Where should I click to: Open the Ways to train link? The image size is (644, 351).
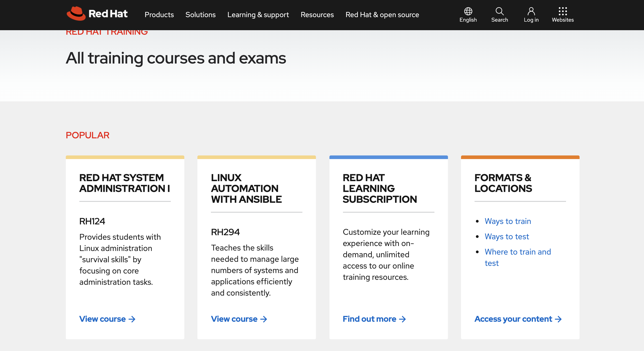(508, 221)
